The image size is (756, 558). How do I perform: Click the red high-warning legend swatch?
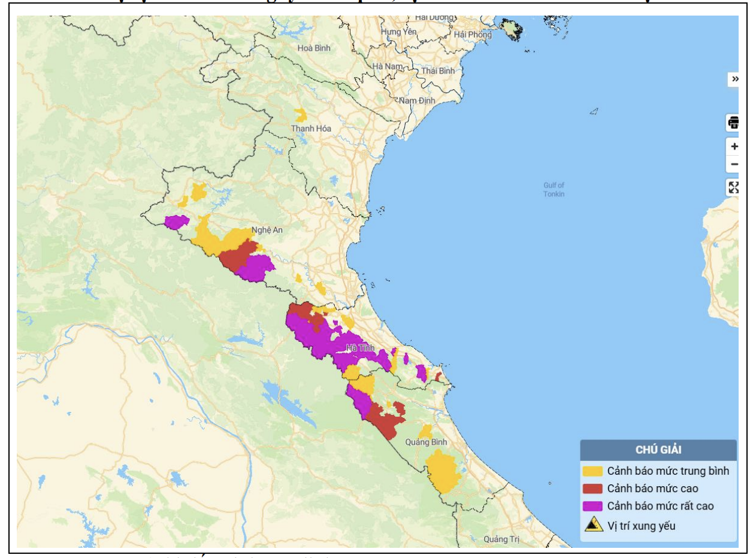click(592, 489)
